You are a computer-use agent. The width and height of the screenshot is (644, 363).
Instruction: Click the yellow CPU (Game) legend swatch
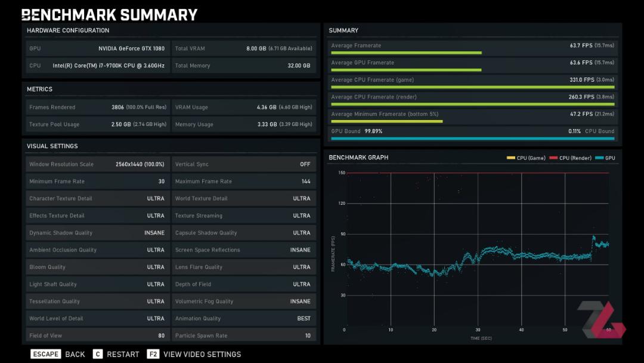pyautogui.click(x=511, y=158)
